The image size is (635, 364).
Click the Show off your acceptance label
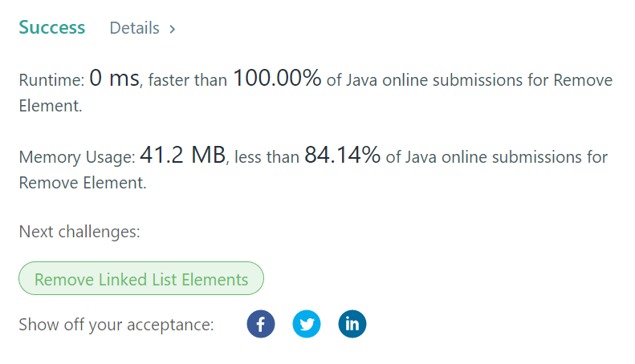116,325
